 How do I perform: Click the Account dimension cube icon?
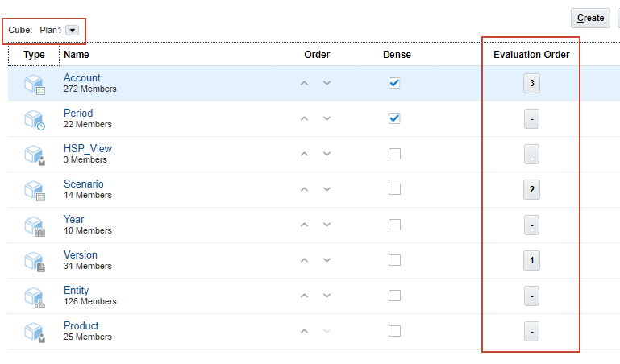click(x=34, y=84)
